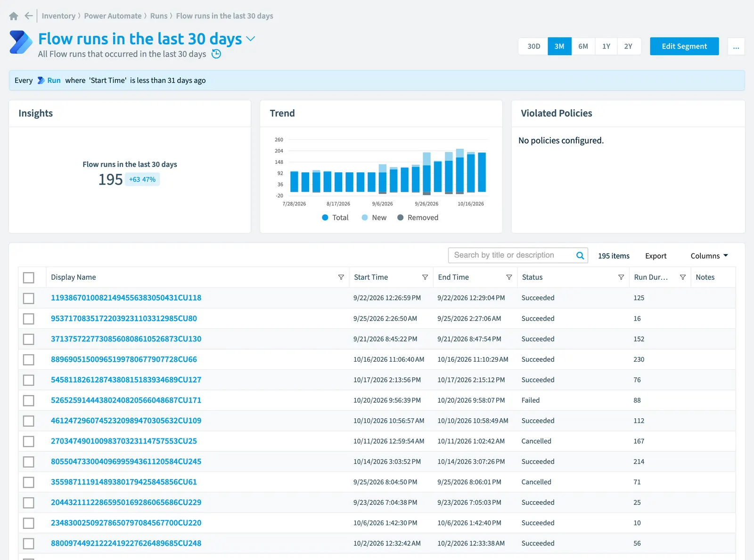Select the checkbox for the CU171 failed run
This screenshot has height=560, width=754.
29,400
